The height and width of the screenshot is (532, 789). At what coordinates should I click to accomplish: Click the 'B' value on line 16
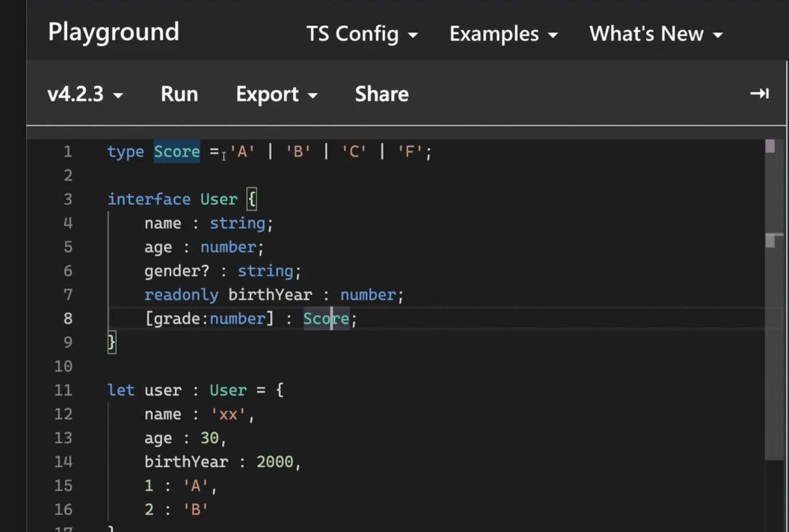[x=196, y=510]
